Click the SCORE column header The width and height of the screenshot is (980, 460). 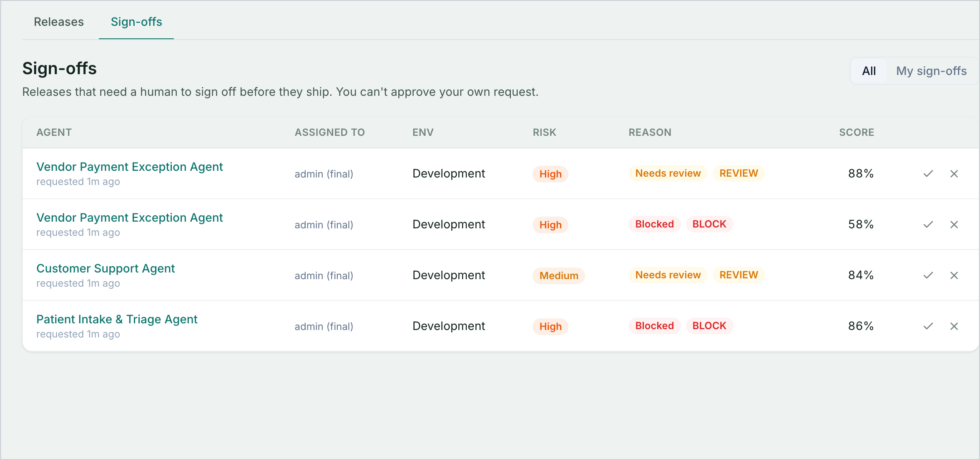point(857,132)
